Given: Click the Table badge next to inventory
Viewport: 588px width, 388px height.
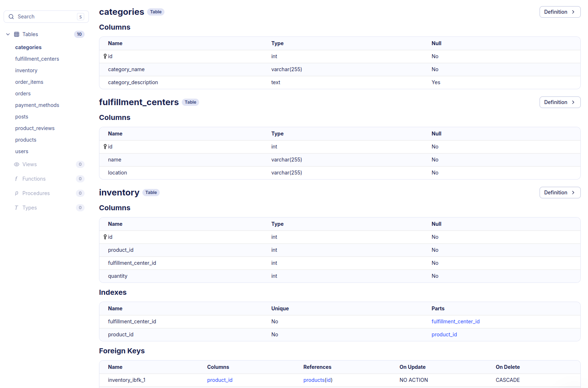Looking at the screenshot, I should [151, 192].
